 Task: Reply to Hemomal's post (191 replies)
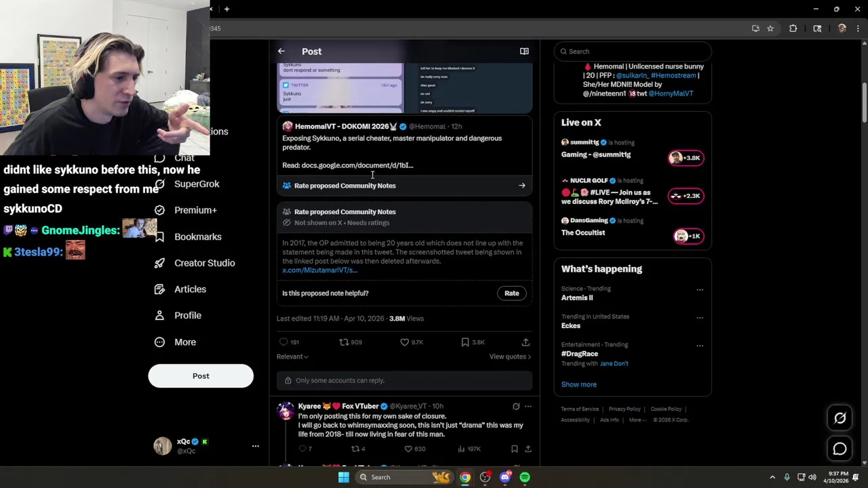pos(289,342)
